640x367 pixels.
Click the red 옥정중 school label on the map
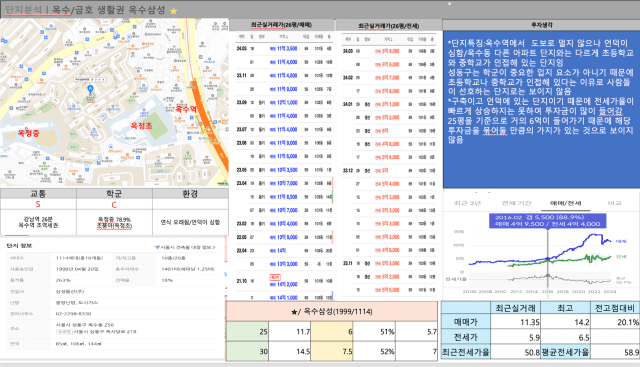29,133
